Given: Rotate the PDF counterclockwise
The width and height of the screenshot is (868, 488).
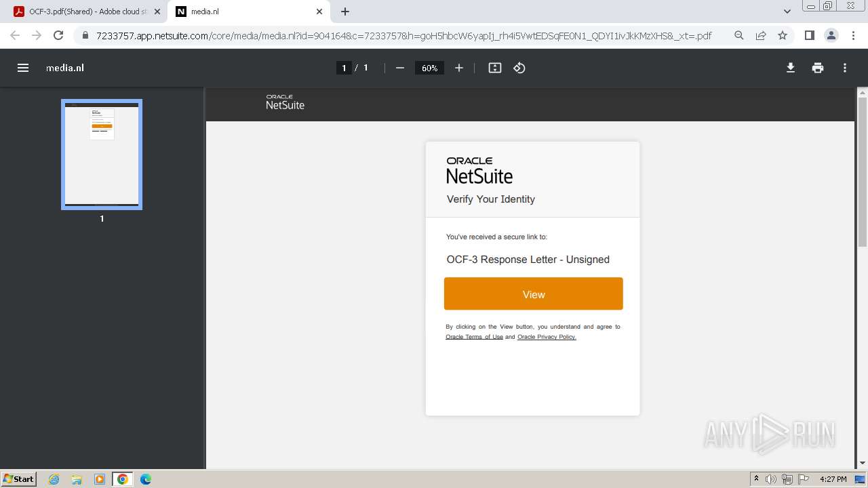Looking at the screenshot, I should pos(519,68).
